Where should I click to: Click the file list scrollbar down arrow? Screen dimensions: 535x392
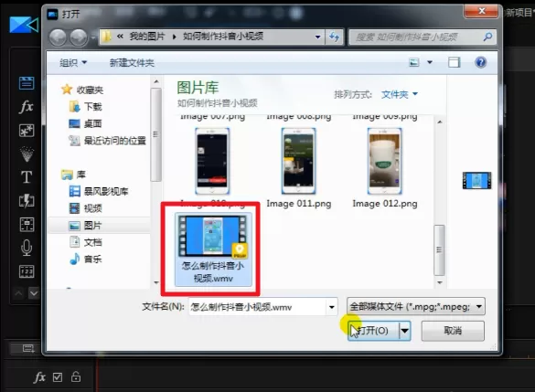[440, 282]
